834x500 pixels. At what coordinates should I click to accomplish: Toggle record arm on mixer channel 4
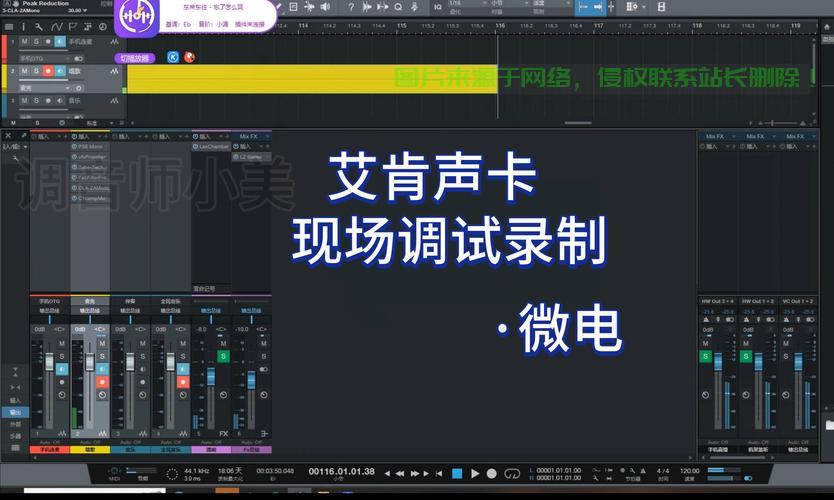pyautogui.click(x=182, y=382)
